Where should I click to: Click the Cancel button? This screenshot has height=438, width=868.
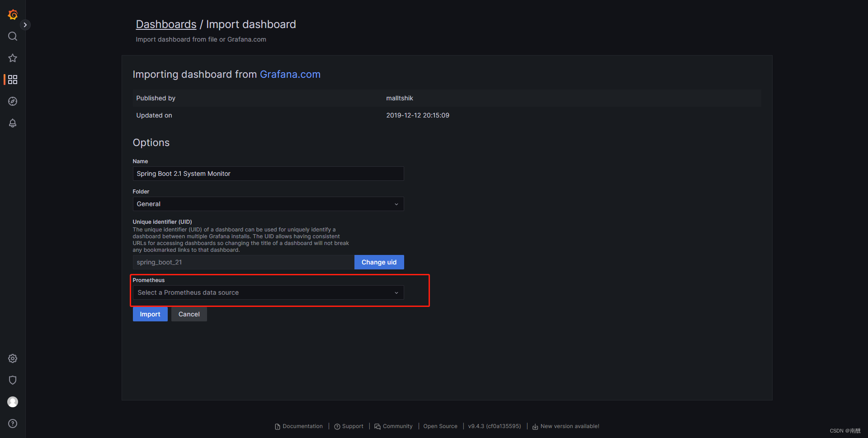[189, 314]
